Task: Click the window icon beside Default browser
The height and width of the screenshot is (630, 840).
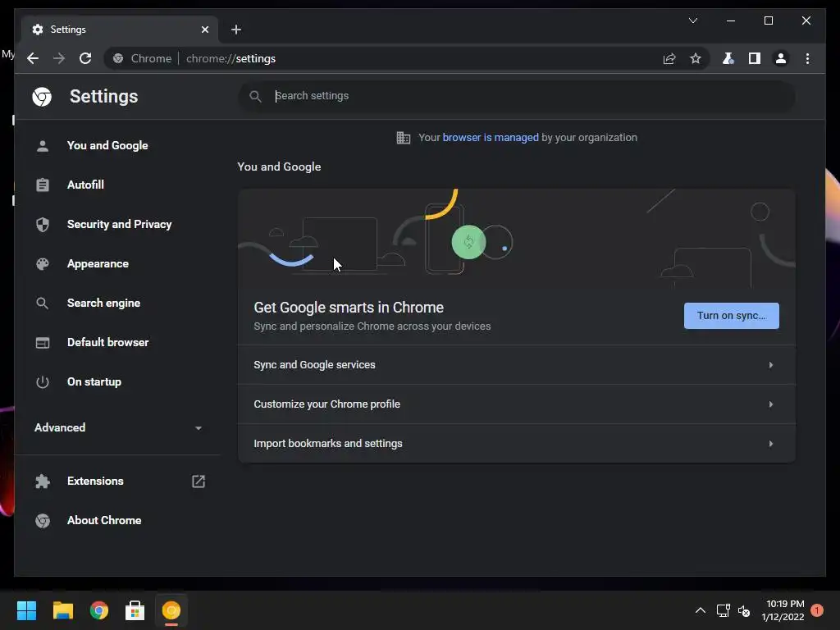Action: click(x=43, y=342)
